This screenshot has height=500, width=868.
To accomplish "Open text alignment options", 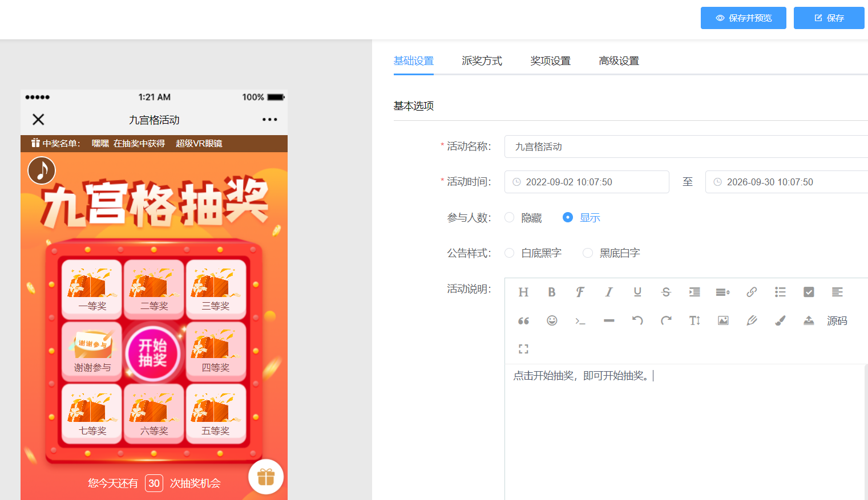I will tap(837, 292).
